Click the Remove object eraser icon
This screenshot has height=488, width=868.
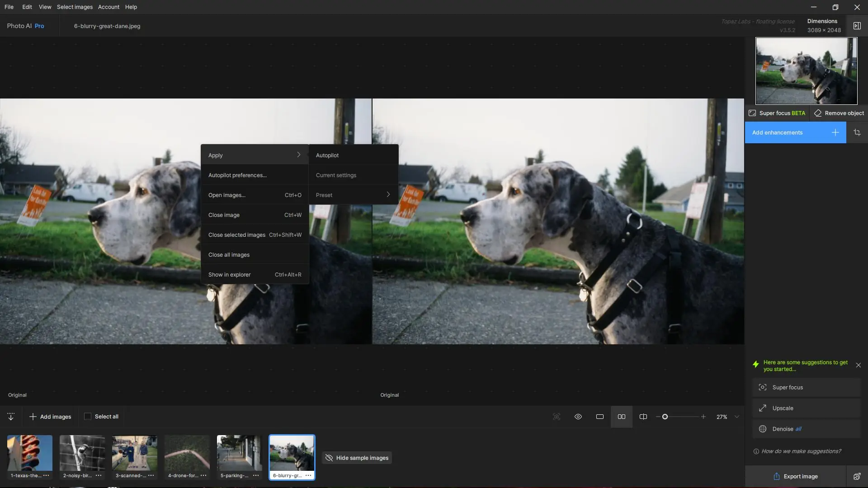tap(818, 113)
